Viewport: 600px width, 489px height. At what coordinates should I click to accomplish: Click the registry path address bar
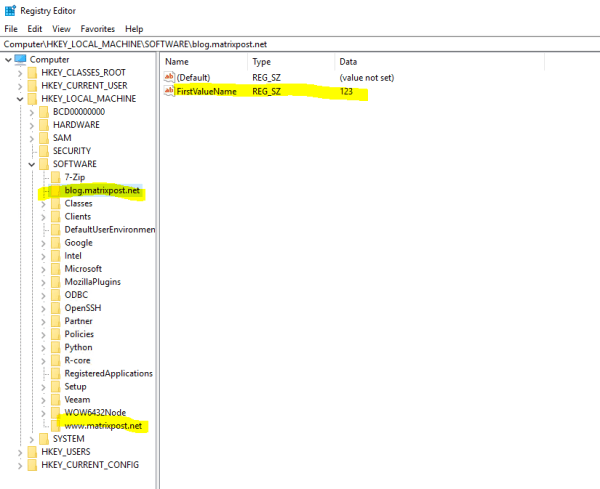pyautogui.click(x=300, y=44)
